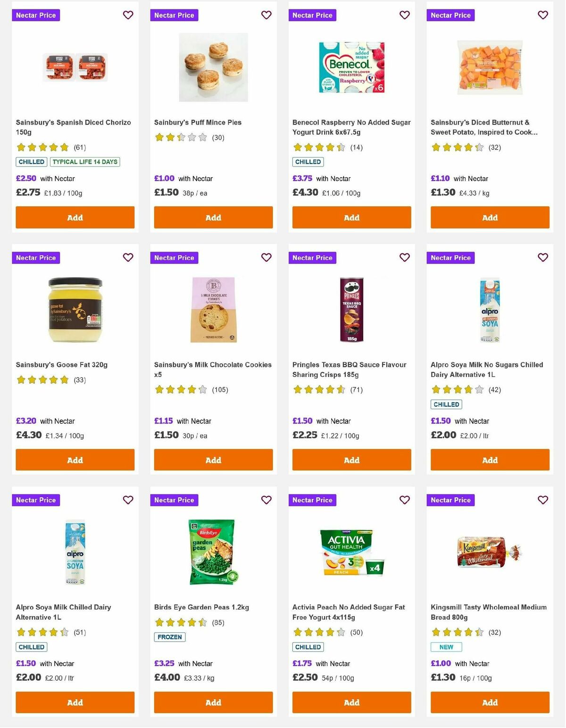Image resolution: width=566 pixels, height=728 pixels.
Task: Click the heart icon on Puff Mince Pies
Action: 266,15
